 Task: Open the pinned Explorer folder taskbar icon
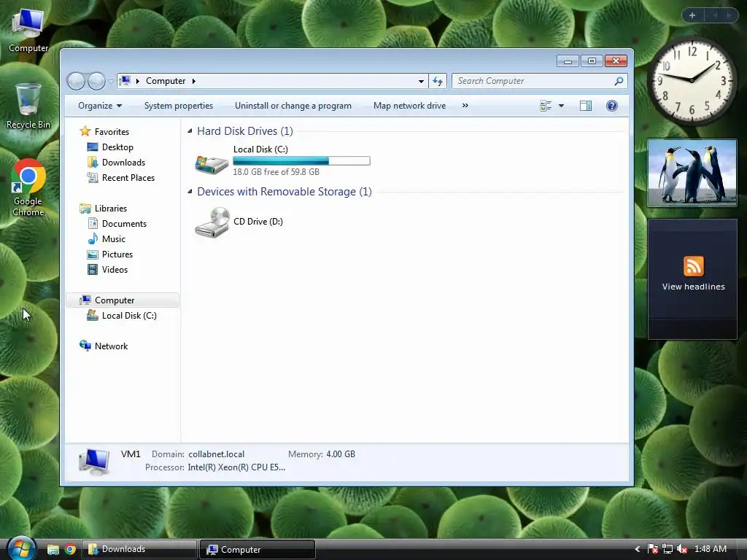[53, 550]
